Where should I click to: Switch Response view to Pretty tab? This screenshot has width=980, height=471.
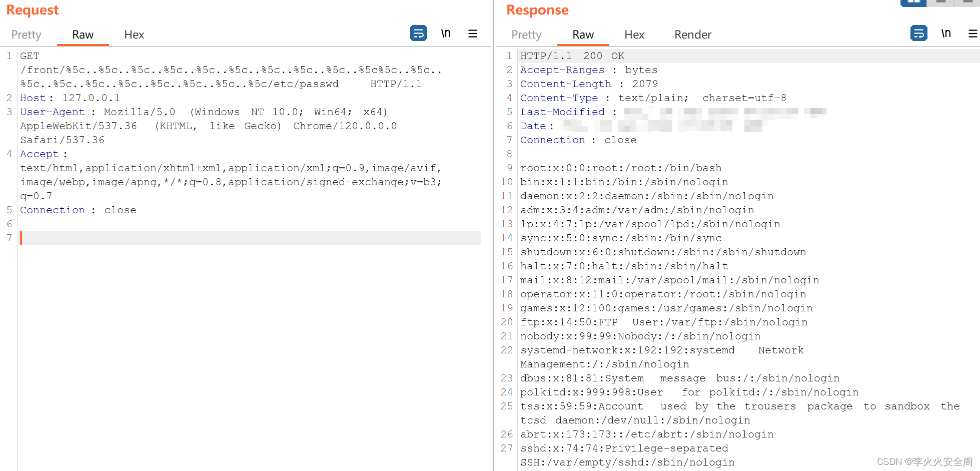526,35
